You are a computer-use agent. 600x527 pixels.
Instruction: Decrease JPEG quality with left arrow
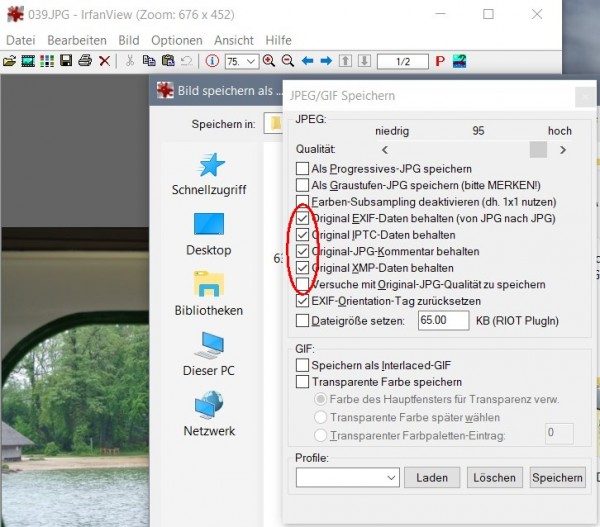pos(385,150)
